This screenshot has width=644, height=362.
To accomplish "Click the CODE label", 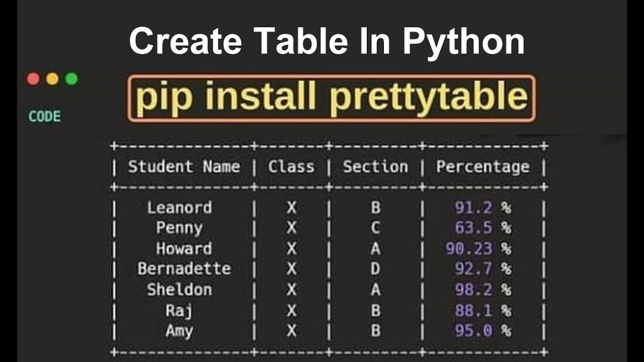I will tap(44, 117).
